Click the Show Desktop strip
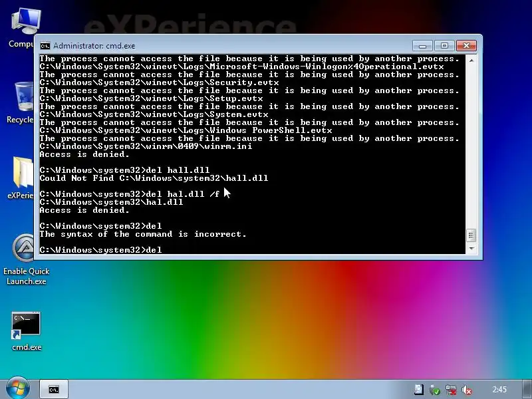Viewport: 532px width, 399px height. pos(527,389)
